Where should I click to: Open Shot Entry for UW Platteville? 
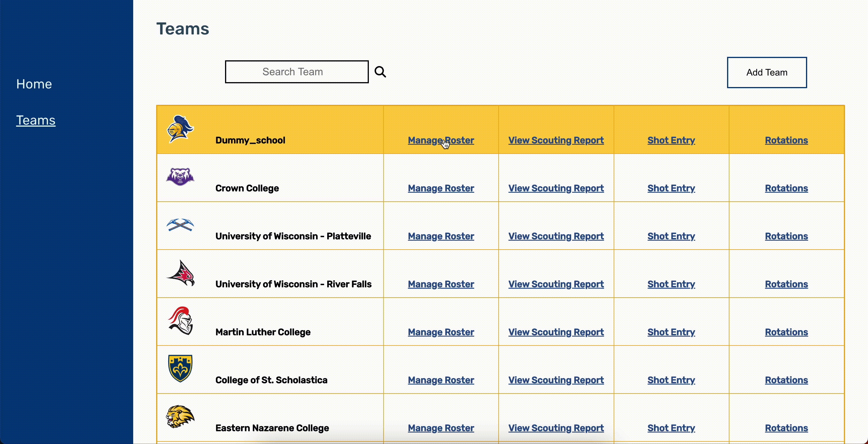click(671, 236)
